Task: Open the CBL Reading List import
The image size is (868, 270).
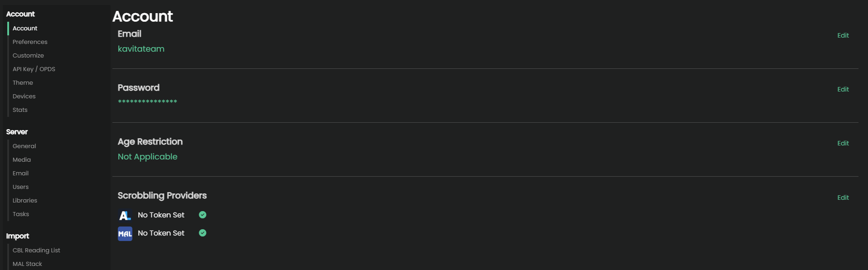Action: (x=36, y=250)
